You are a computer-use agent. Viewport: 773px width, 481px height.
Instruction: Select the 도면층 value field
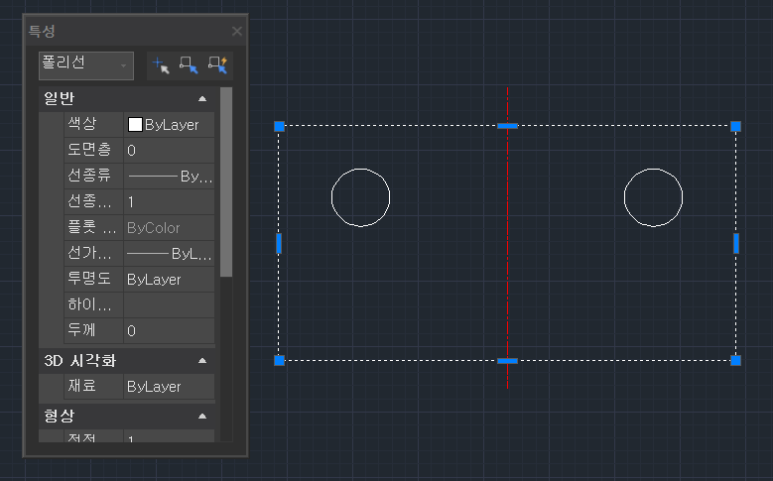[168, 150]
